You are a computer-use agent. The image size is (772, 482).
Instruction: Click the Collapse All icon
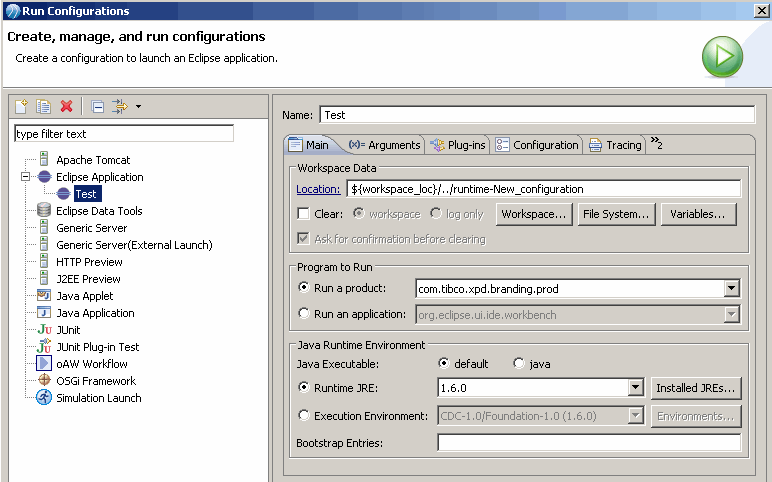click(97, 106)
